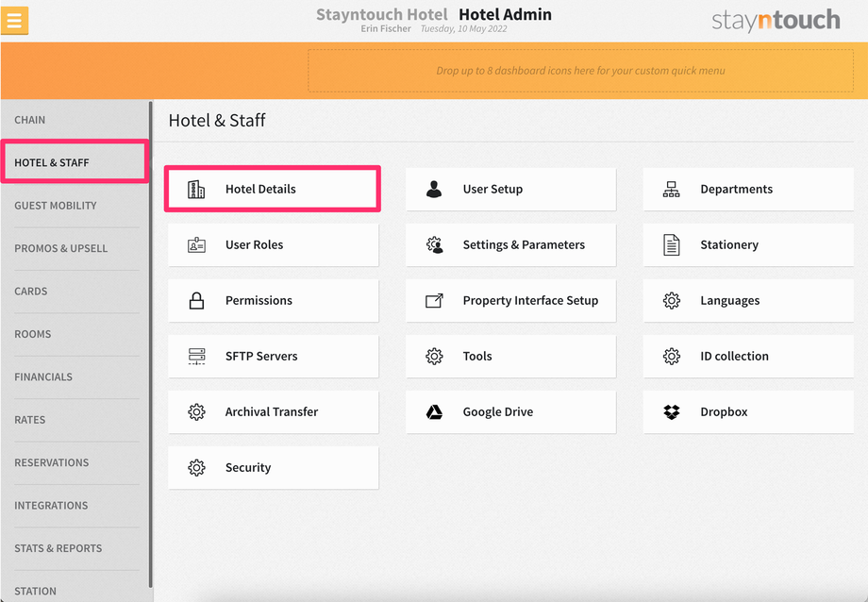Open the Languages label
The width and height of the screenshot is (868, 602).
coord(729,301)
